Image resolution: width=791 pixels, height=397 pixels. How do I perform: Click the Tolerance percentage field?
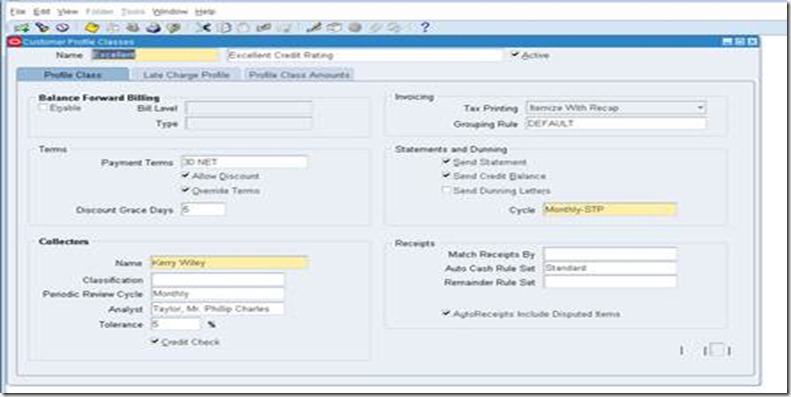[176, 324]
